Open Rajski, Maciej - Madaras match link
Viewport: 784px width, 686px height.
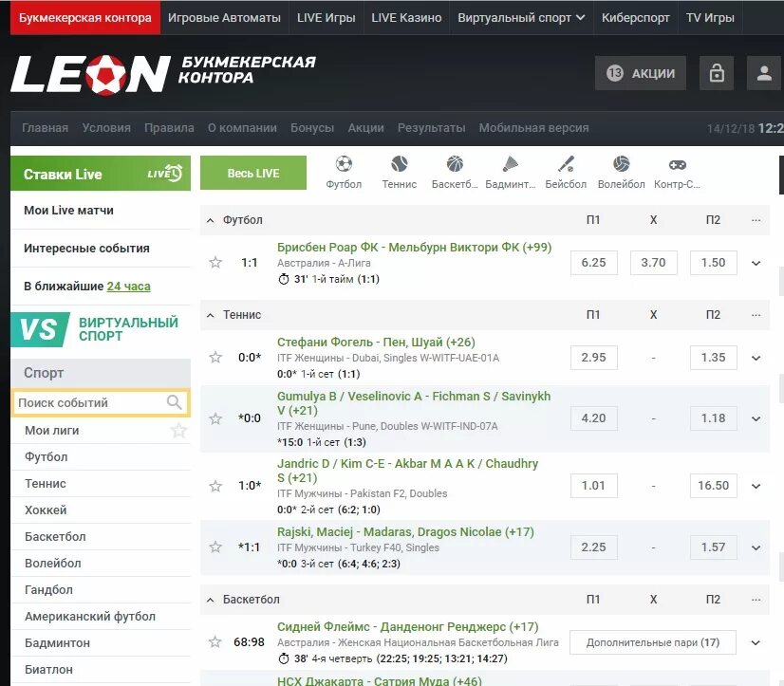(x=405, y=532)
